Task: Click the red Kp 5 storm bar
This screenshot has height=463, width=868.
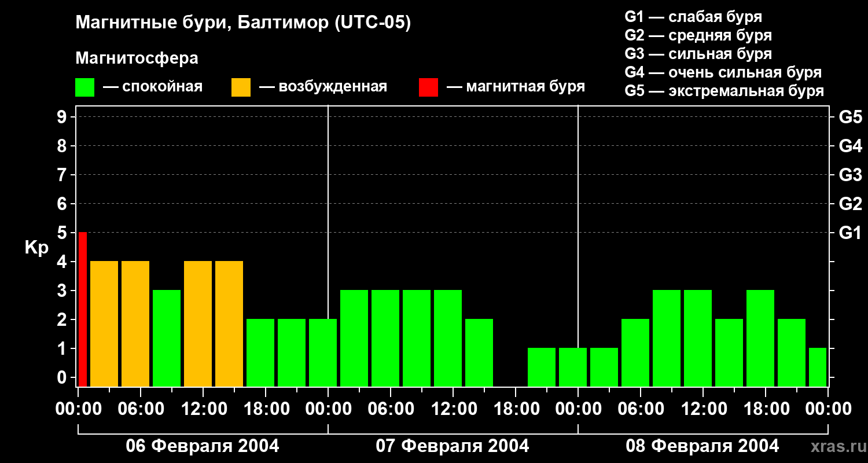Action: tap(83, 309)
